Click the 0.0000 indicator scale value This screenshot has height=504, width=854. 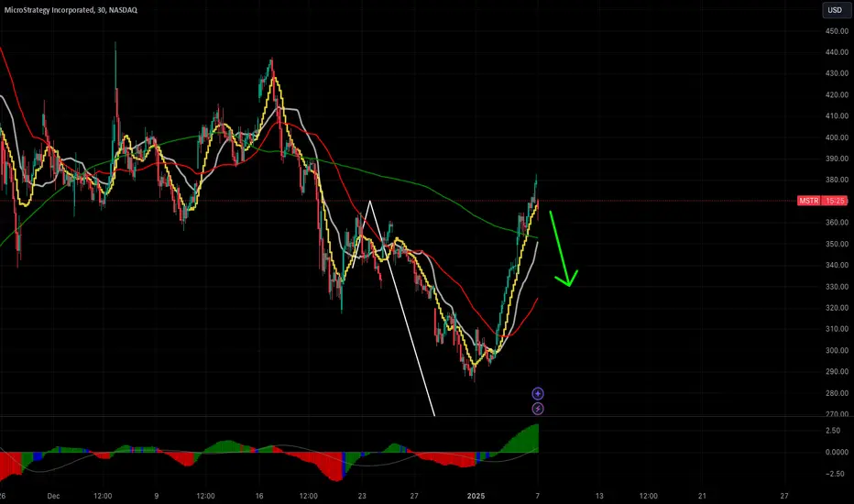[837, 452]
